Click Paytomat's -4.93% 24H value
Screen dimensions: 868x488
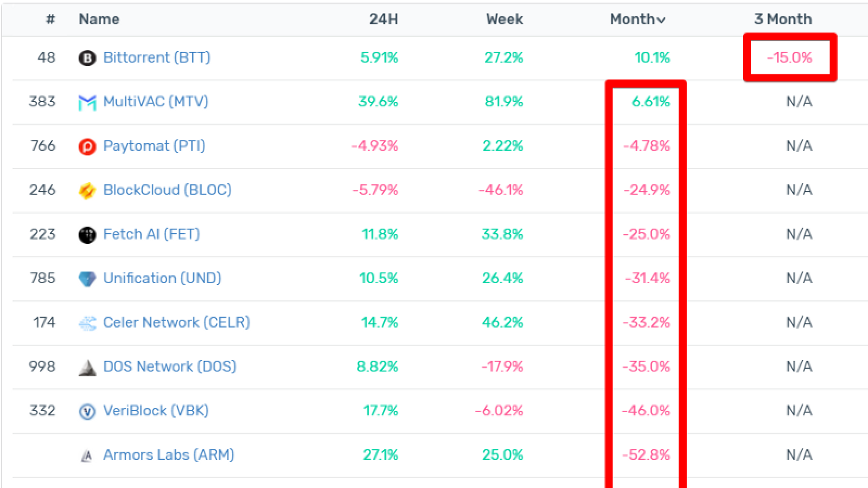[x=375, y=146]
